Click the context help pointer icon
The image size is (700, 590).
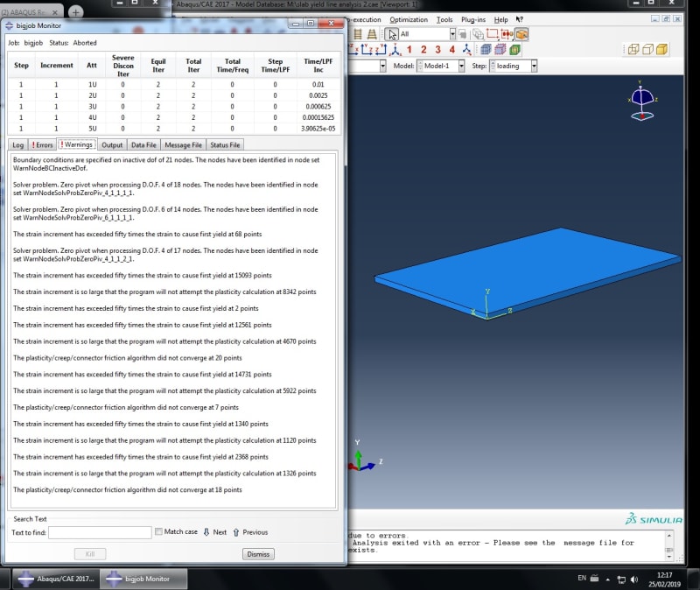519,19
